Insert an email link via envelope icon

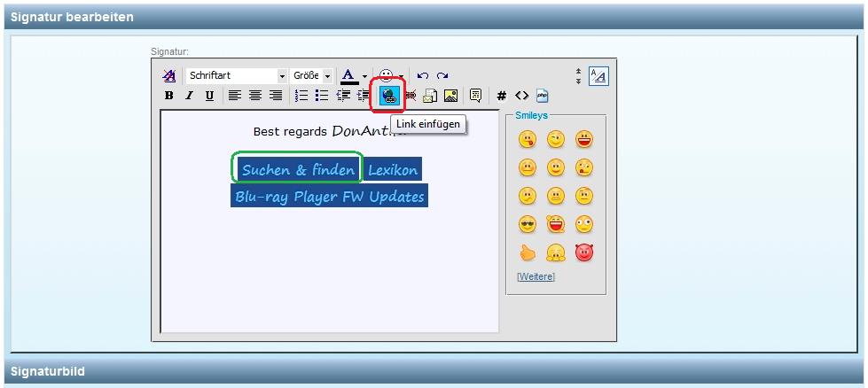pos(430,96)
